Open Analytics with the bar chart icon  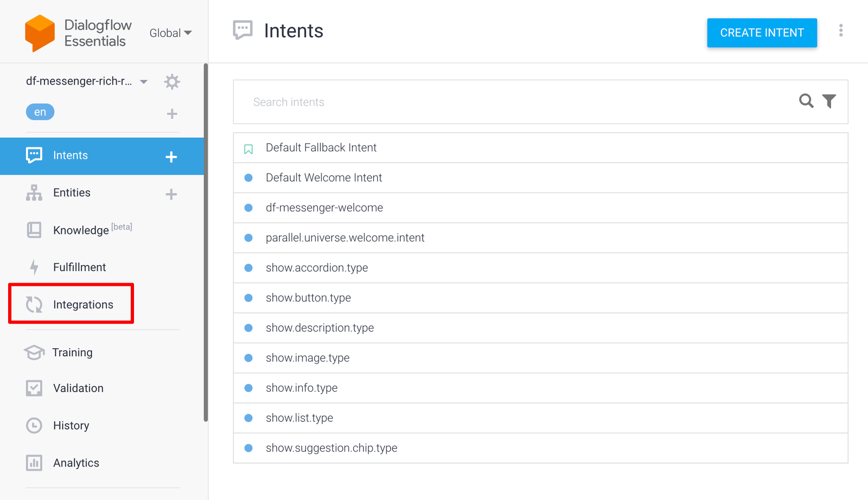pos(34,463)
